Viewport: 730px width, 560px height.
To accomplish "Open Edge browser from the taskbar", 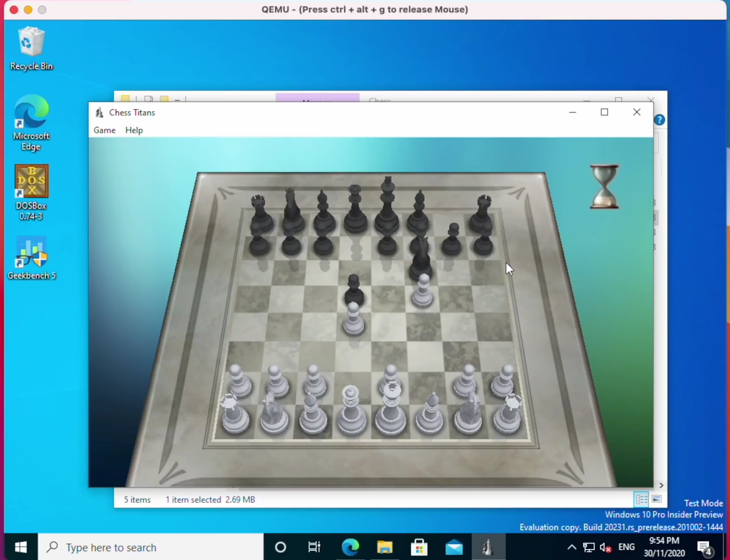I will (x=350, y=547).
